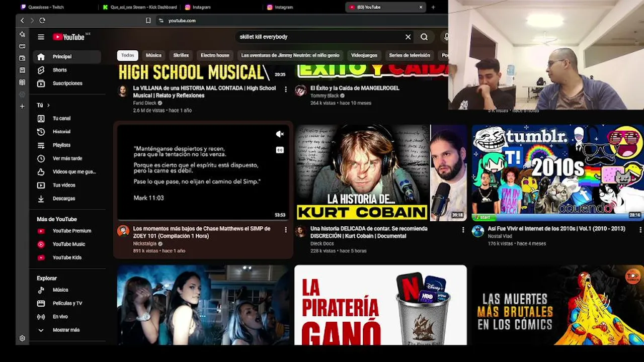Expand the Tú section chevron
This screenshot has height=362, width=644.
(x=48, y=105)
